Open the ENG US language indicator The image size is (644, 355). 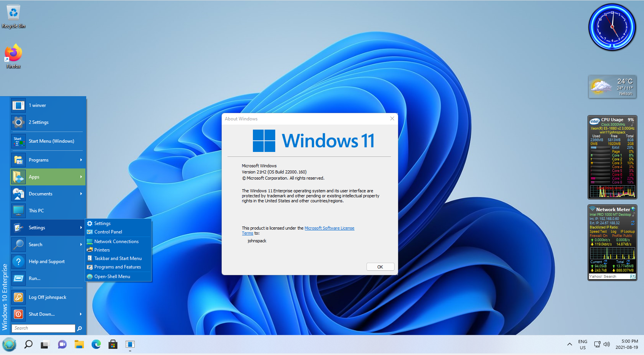point(583,345)
